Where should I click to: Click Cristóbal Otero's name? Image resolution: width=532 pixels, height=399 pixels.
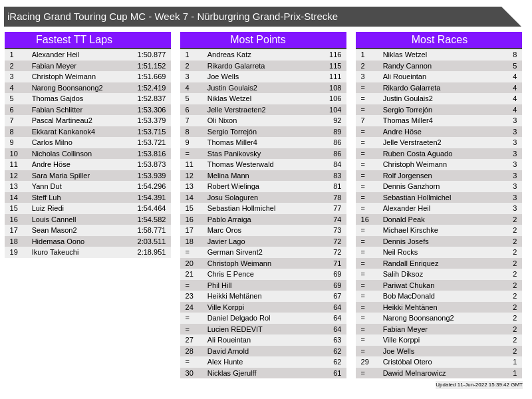407,362
